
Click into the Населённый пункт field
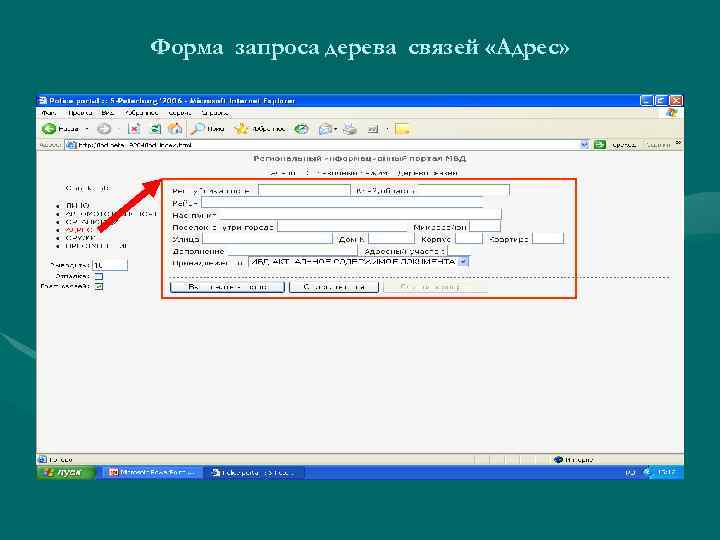[x=361, y=214]
